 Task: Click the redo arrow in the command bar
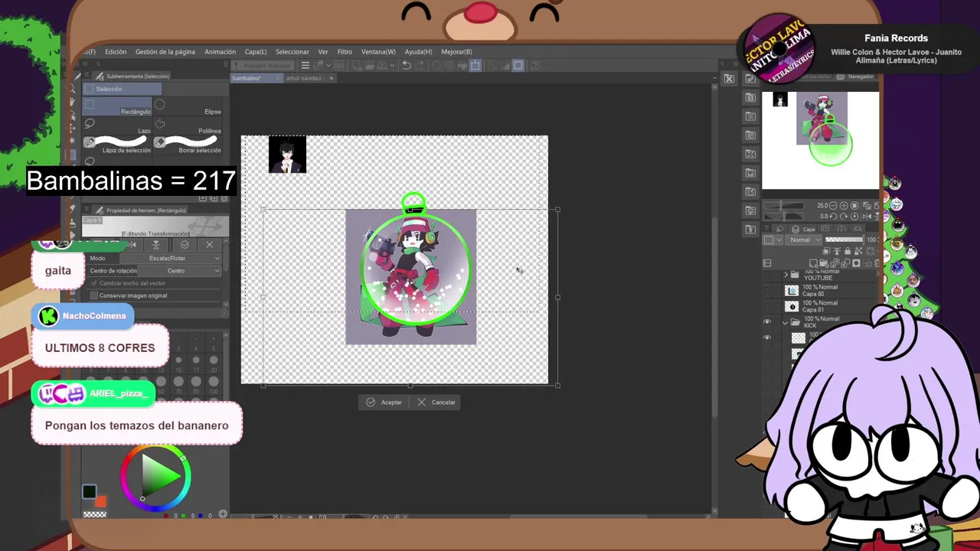[420, 66]
